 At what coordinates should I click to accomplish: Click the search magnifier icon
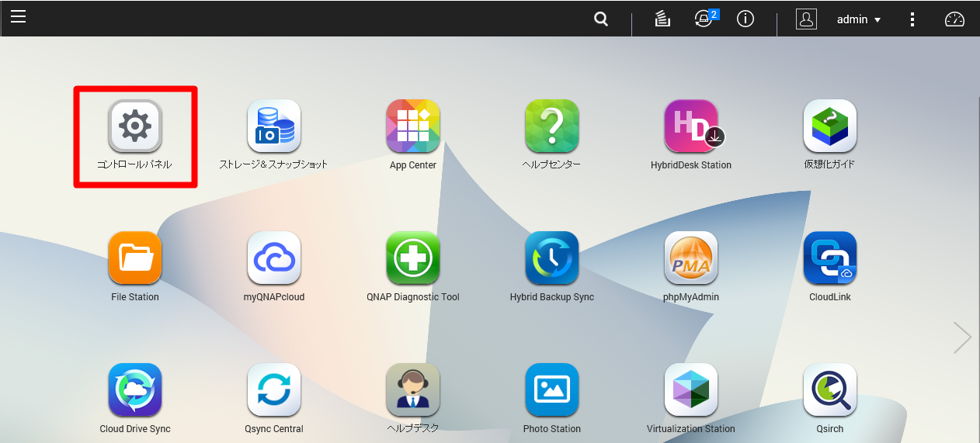(601, 19)
